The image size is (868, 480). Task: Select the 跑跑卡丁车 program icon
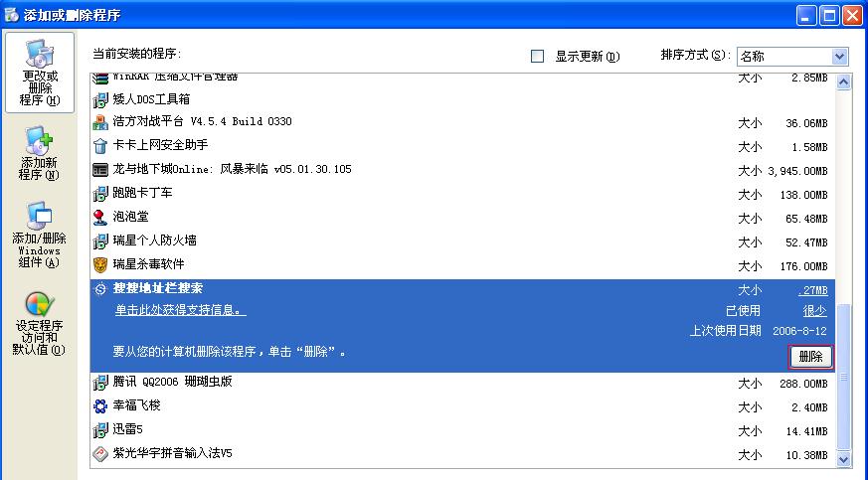tap(100, 194)
